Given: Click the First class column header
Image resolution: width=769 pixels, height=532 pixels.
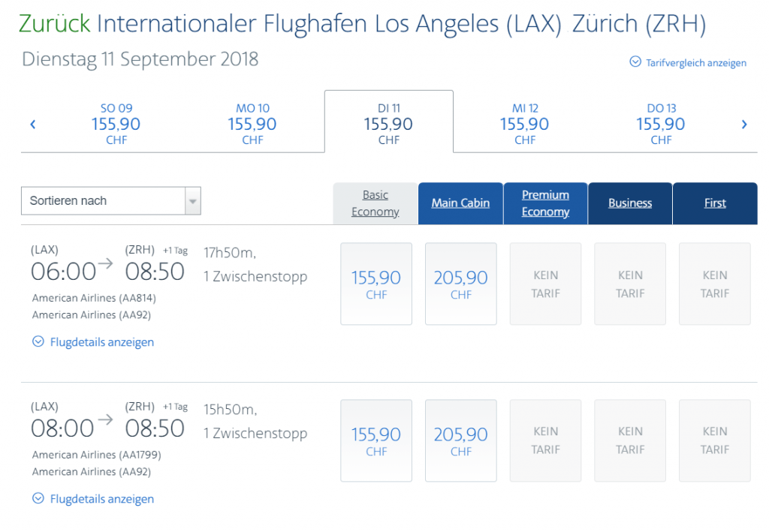Looking at the screenshot, I should pos(715,203).
